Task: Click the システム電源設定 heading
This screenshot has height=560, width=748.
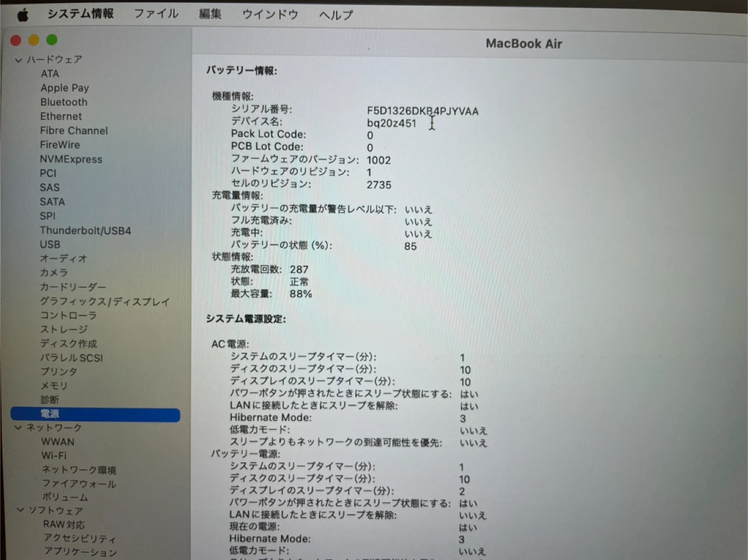Action: point(246,319)
